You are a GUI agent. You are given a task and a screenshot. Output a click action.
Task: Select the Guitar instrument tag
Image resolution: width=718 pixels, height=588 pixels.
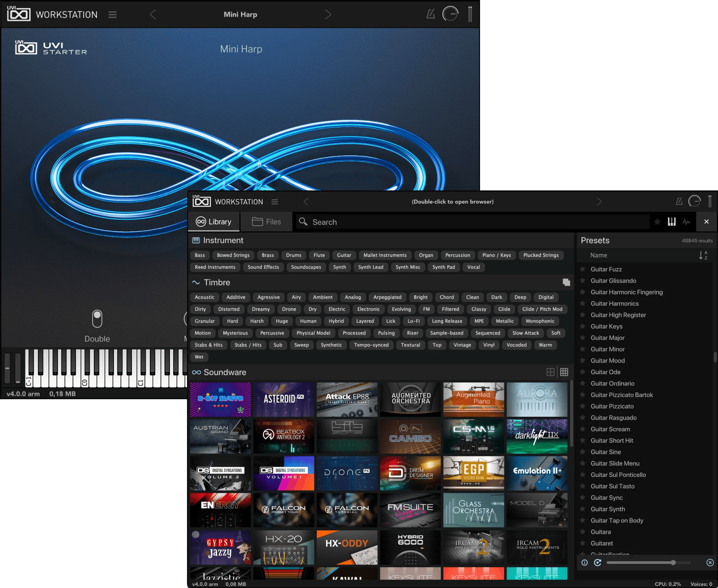344,255
